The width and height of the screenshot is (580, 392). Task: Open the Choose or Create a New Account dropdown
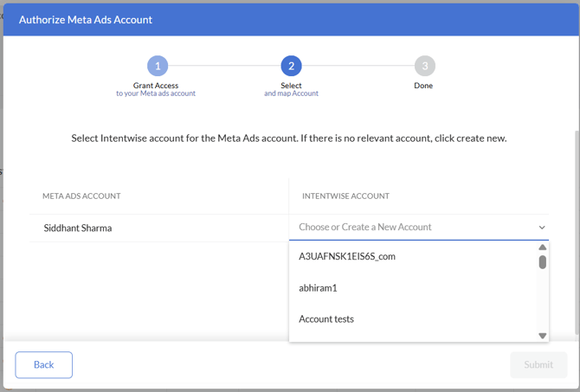(x=419, y=227)
